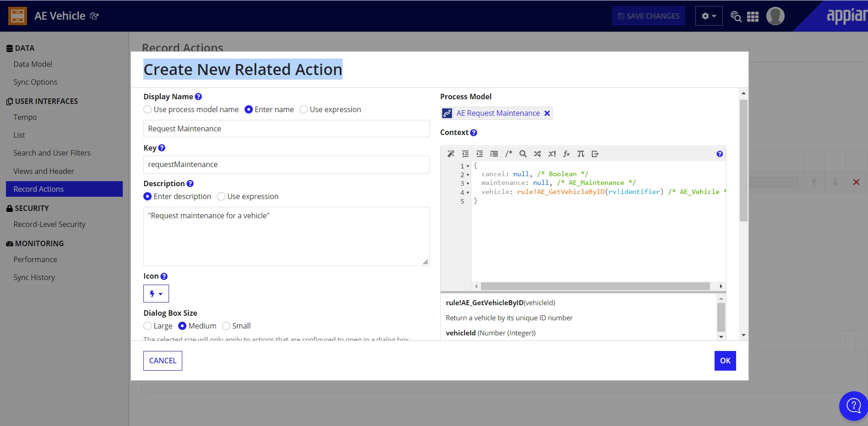Screen dimensions: 868x426
Task: Show help for Display Name
Action: (198, 97)
